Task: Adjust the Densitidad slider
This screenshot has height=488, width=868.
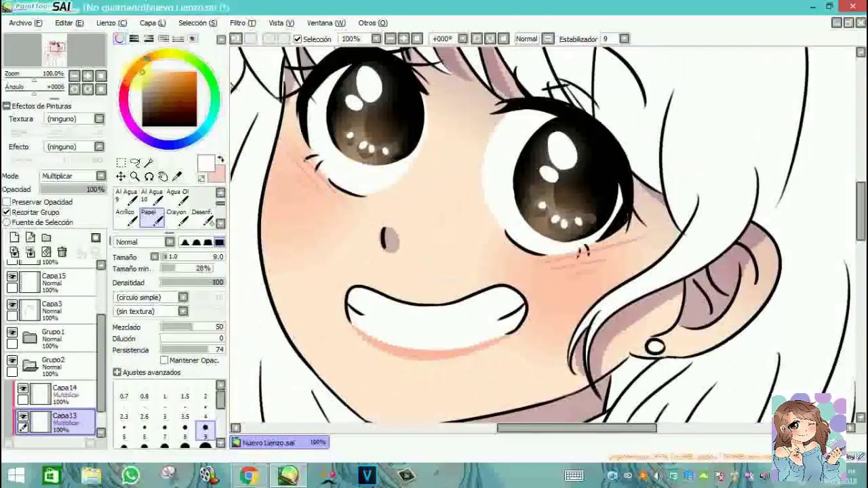Action: pyautogui.click(x=193, y=283)
